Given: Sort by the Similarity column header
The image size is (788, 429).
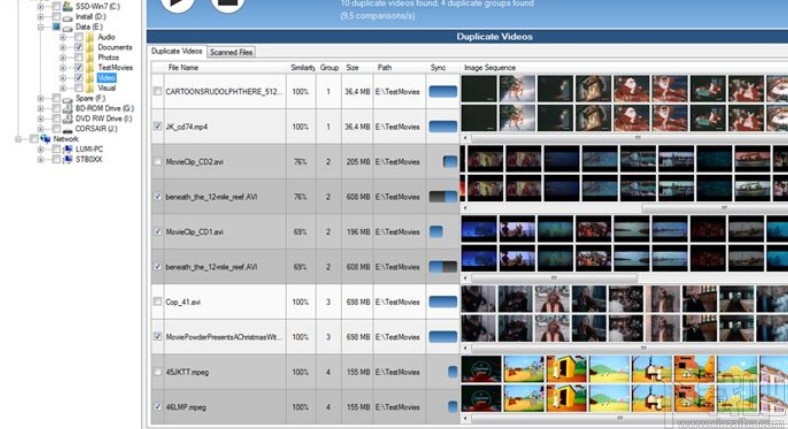Looking at the screenshot, I should coord(302,67).
